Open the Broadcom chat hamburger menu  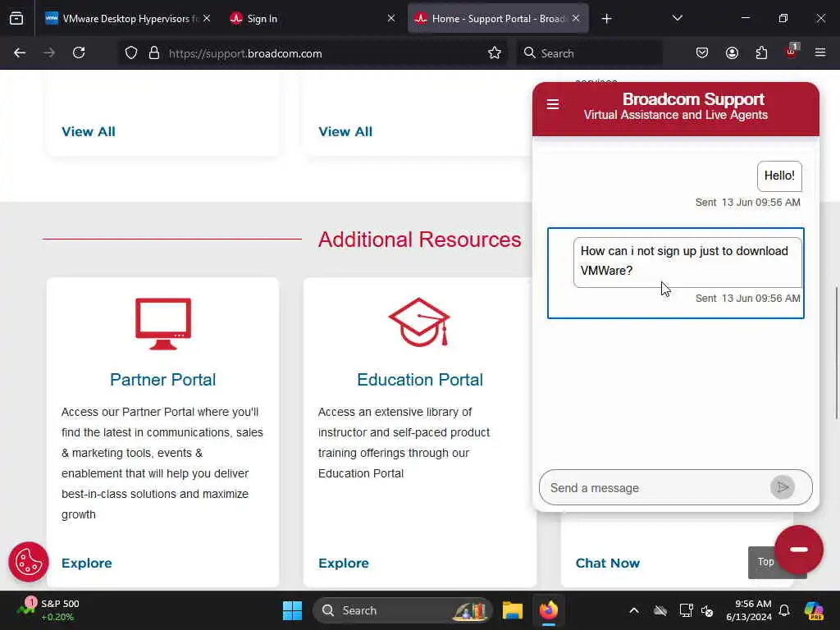553,104
